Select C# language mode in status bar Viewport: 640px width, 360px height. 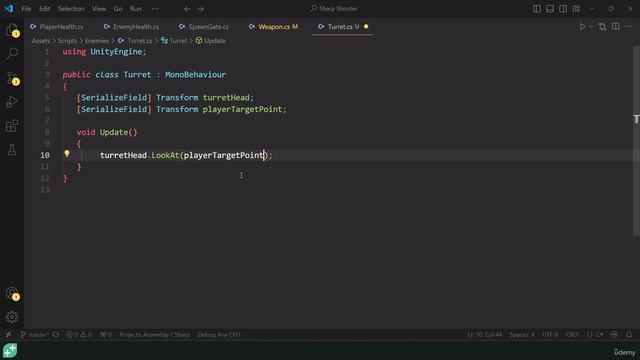pos(596,334)
